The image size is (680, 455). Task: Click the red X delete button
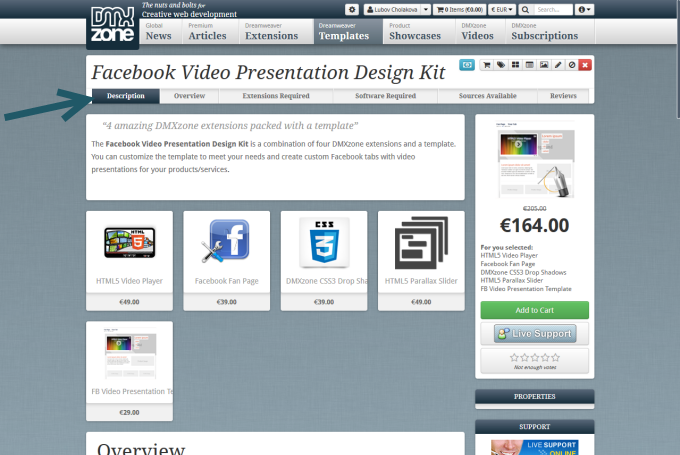[x=585, y=65]
